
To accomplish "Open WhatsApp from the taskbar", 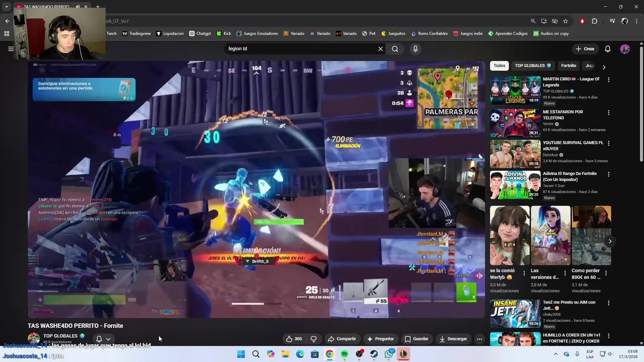I will (389, 354).
